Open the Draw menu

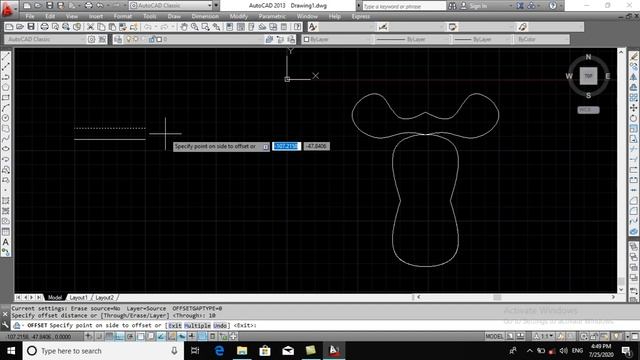tap(174, 16)
